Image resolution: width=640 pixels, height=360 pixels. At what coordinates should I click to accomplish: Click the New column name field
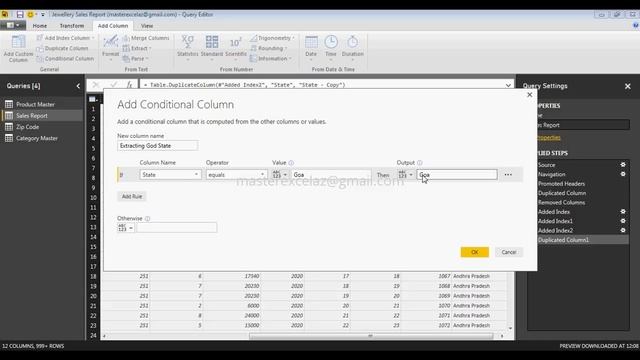(158, 146)
